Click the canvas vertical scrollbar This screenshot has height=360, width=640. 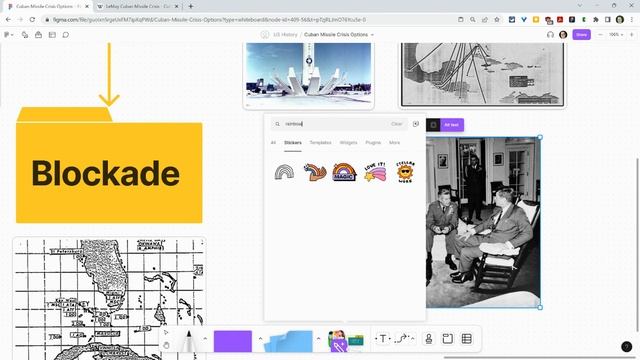(637, 245)
